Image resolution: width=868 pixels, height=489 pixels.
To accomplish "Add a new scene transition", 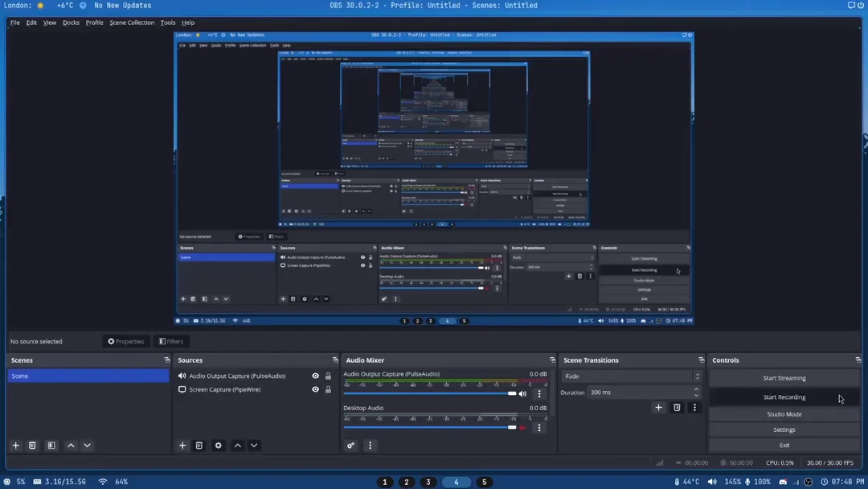I will pyautogui.click(x=658, y=408).
